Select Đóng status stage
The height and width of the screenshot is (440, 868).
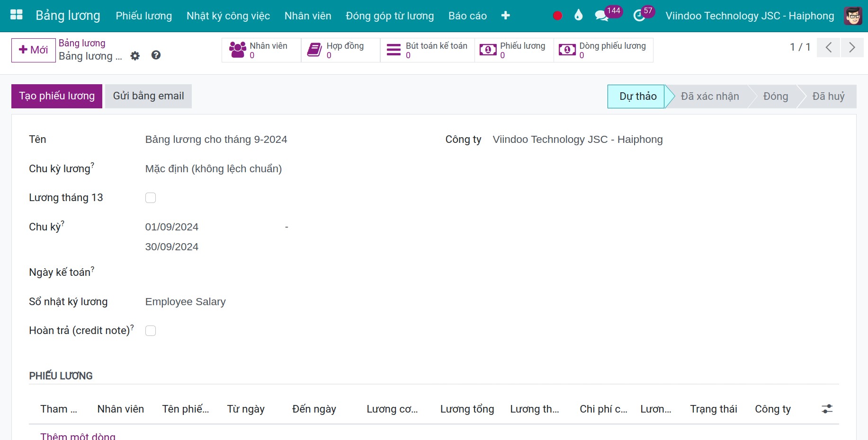pyautogui.click(x=775, y=97)
